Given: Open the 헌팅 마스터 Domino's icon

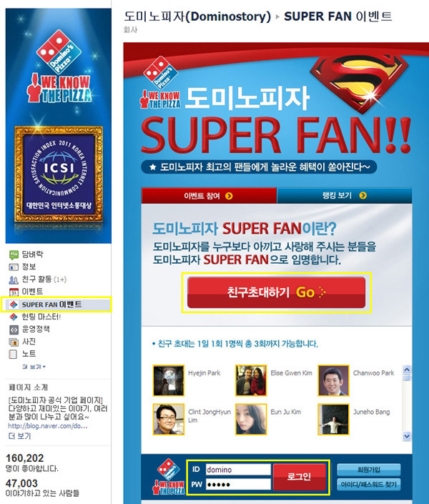Looking at the screenshot, I should pyautogui.click(x=14, y=317).
